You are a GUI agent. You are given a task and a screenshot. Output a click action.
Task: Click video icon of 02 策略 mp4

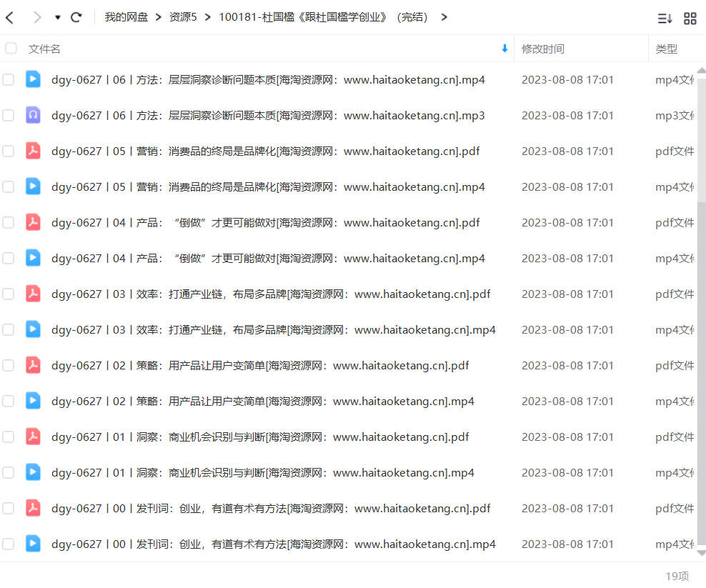(33, 400)
